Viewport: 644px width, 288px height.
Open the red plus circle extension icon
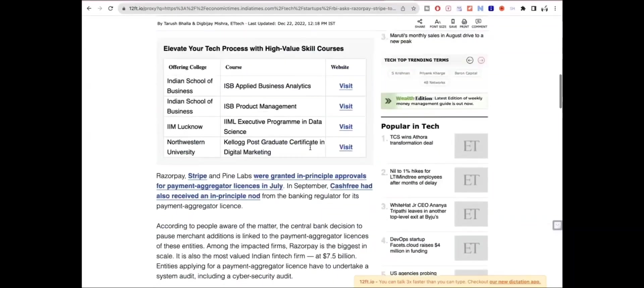502,8
